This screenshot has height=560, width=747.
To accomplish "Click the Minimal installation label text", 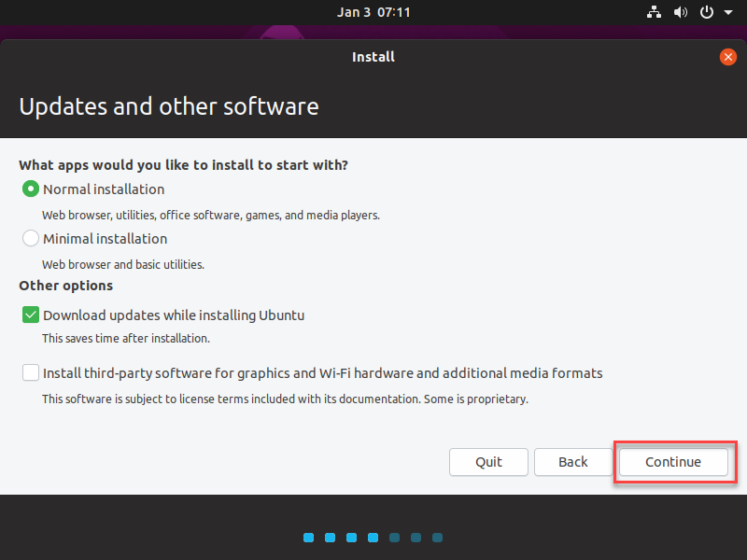I will point(106,239).
